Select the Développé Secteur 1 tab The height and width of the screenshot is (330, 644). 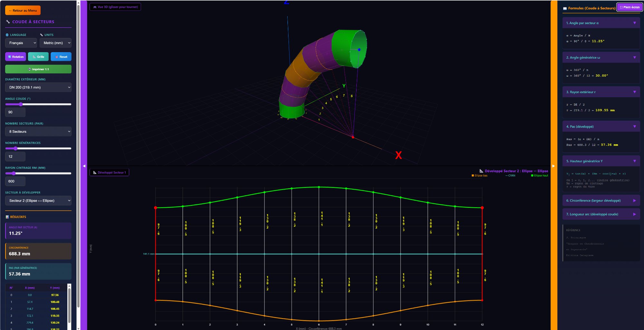[x=109, y=173]
